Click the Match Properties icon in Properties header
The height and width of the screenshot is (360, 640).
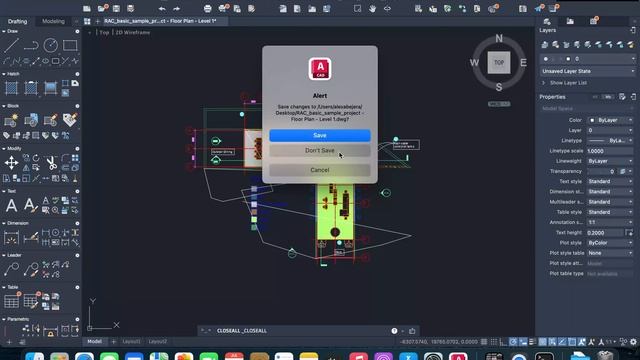[622, 97]
